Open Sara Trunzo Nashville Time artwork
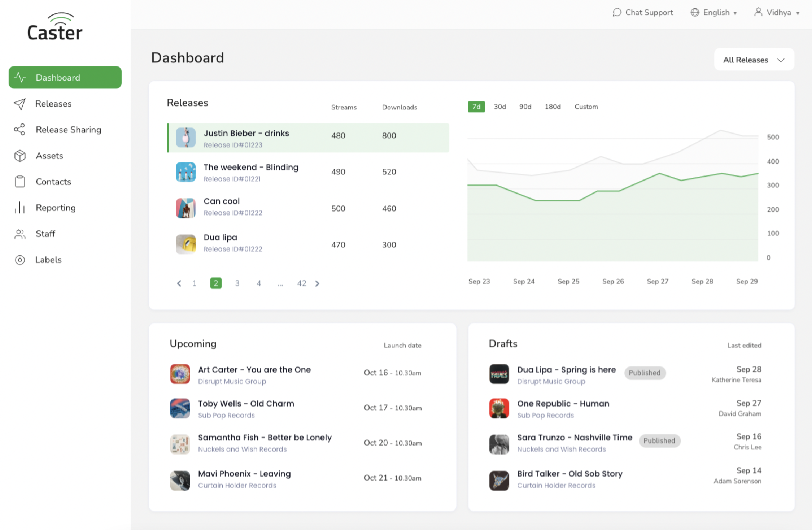 [x=499, y=444]
